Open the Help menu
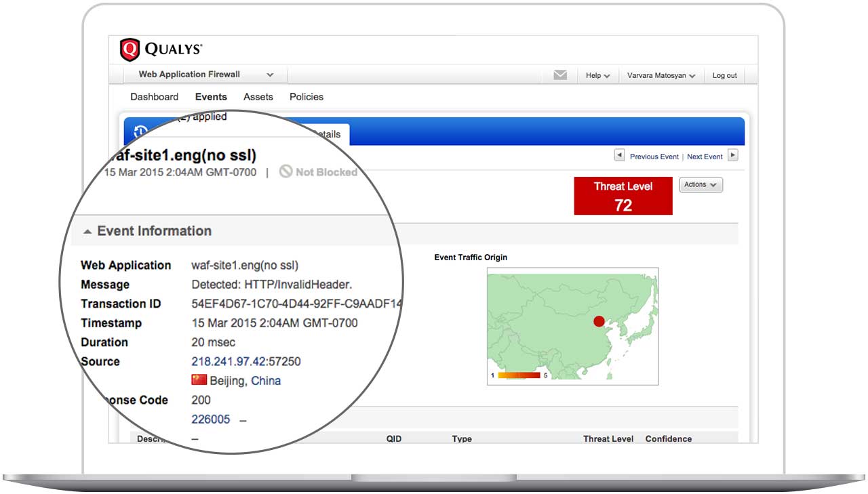868x494 pixels. click(x=597, y=75)
